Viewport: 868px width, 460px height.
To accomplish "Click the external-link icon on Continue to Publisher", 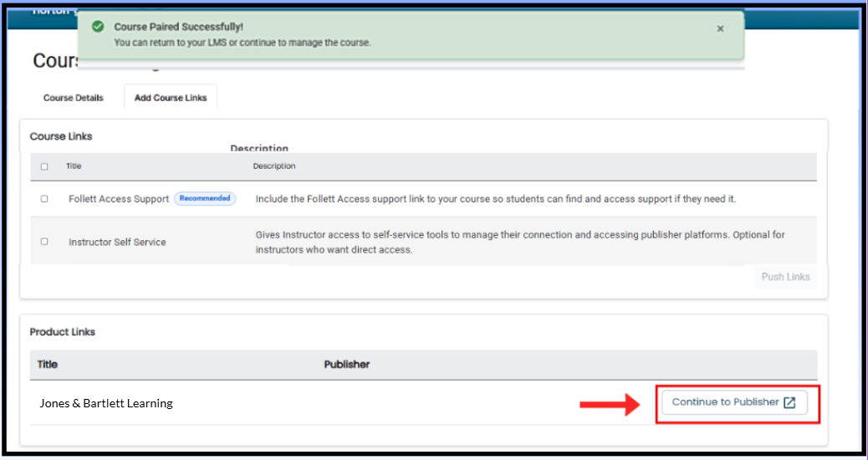I will point(789,402).
